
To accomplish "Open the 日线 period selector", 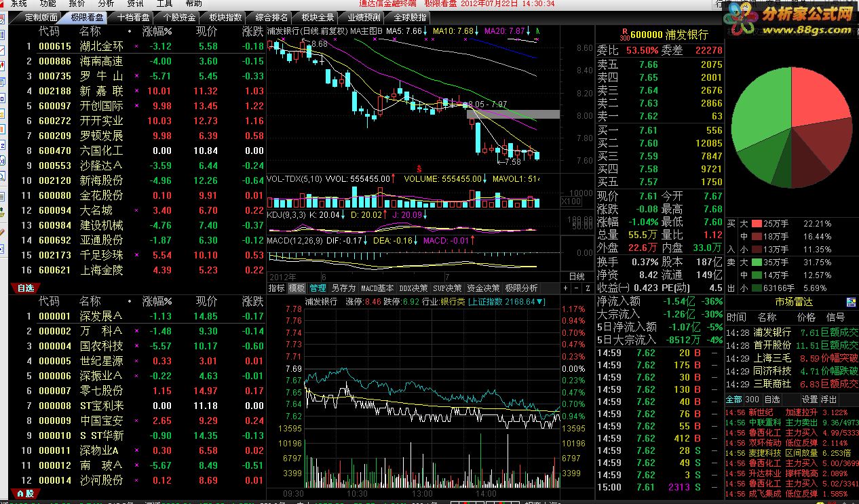I will [x=576, y=277].
